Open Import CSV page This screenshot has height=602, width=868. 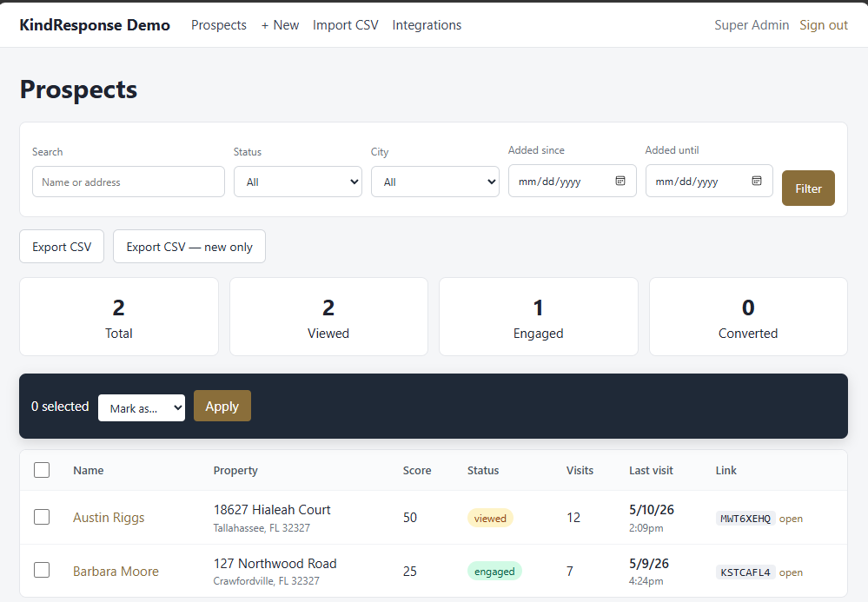pyautogui.click(x=346, y=25)
